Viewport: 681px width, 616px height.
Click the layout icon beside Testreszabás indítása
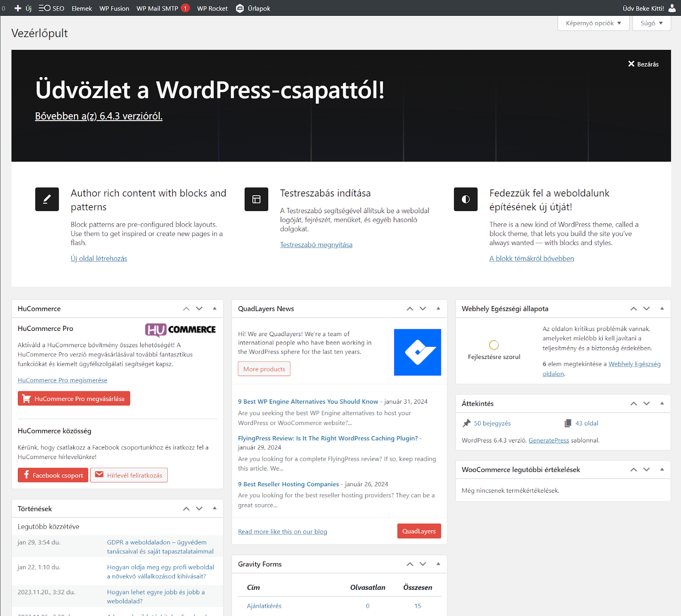coord(256,199)
